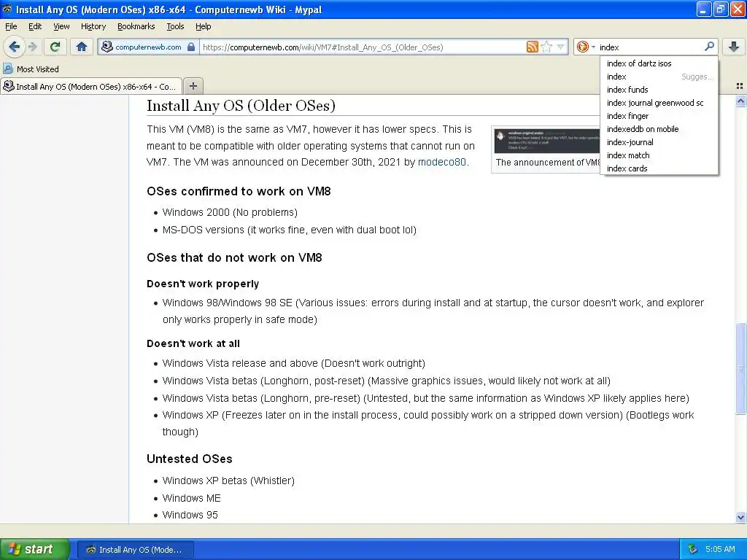
Task: Open the Tools menu
Action: 175,27
